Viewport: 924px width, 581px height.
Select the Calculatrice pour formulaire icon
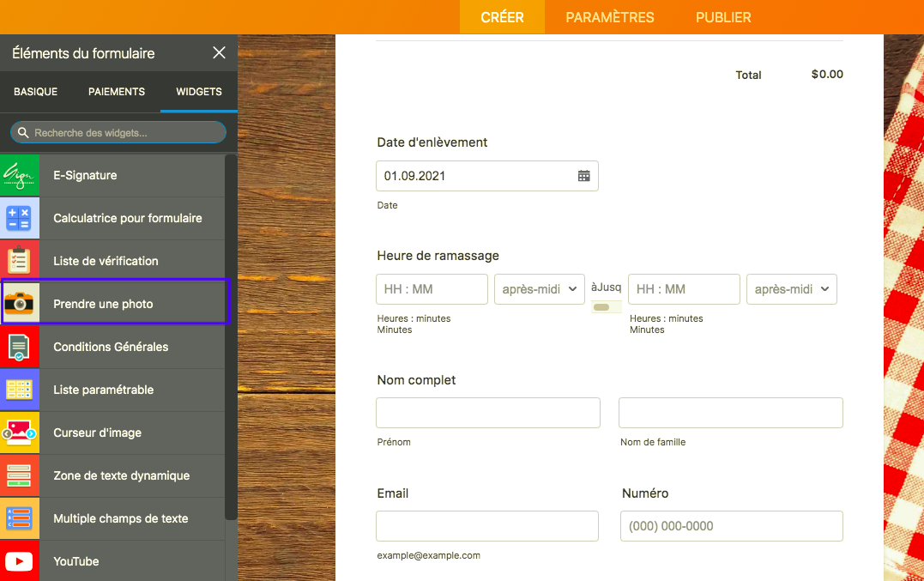(20, 218)
